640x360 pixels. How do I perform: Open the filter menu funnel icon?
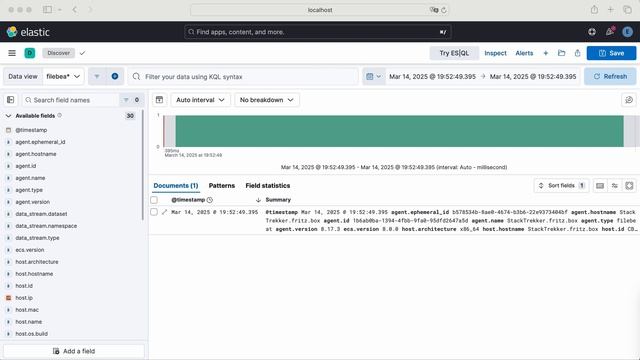97,76
